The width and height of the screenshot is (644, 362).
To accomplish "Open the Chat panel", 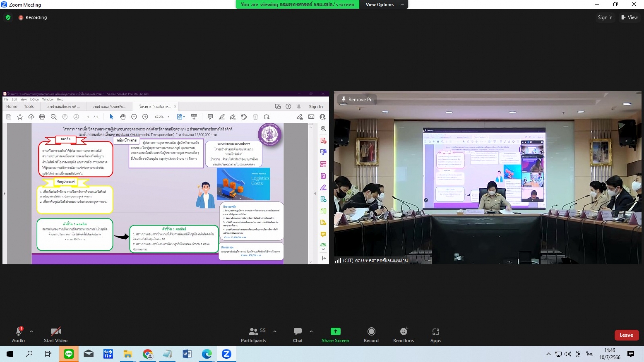I will [298, 335].
